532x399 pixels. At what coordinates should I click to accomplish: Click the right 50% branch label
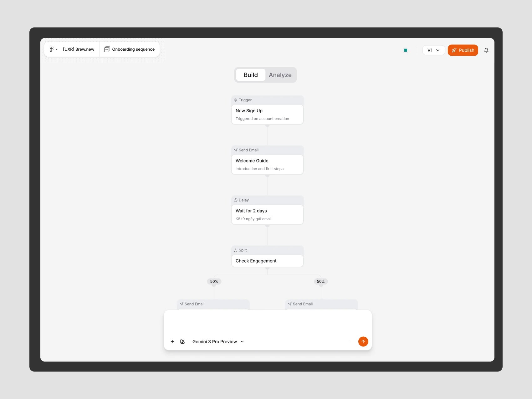point(321,281)
